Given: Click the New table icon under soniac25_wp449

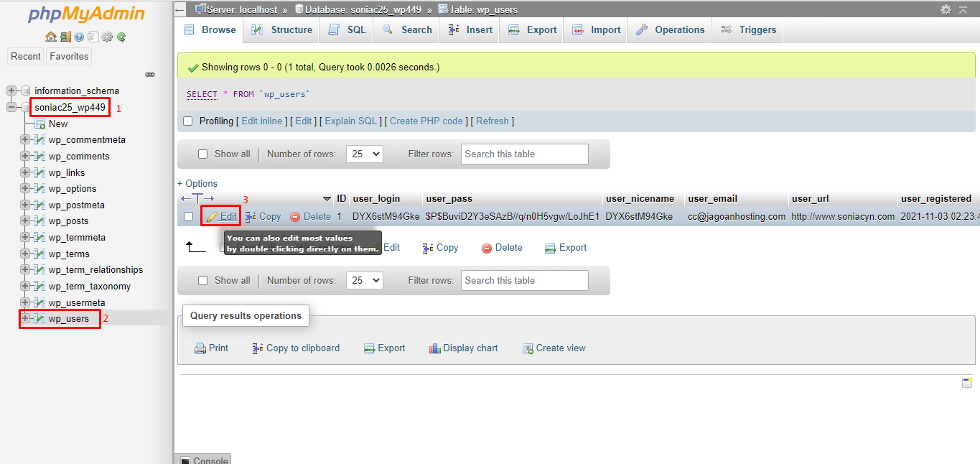Looking at the screenshot, I should pyautogui.click(x=39, y=124).
